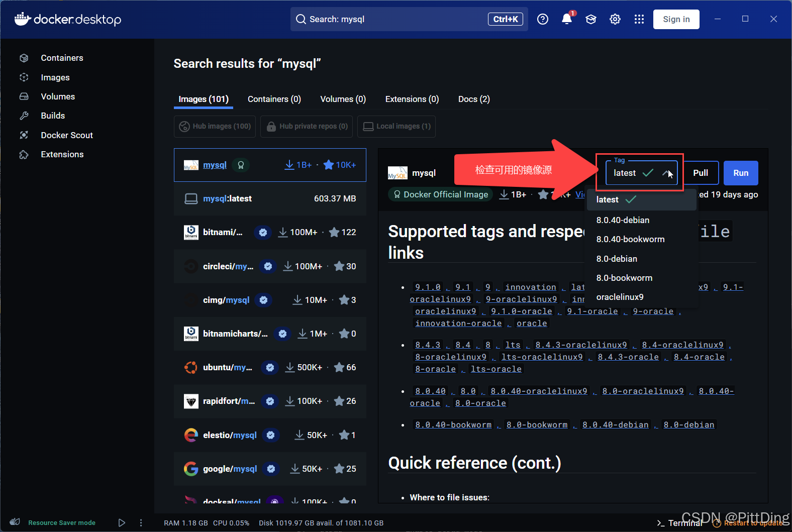
Task: Select the 8.0-debian tag option
Action: coord(642,259)
